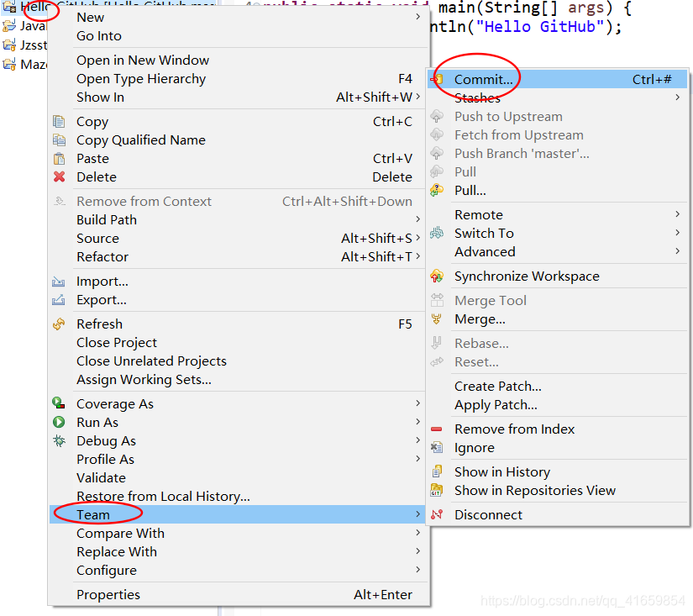Expand the Configure submenu arrow
Viewport: 693px width, 616px height.
(x=417, y=570)
